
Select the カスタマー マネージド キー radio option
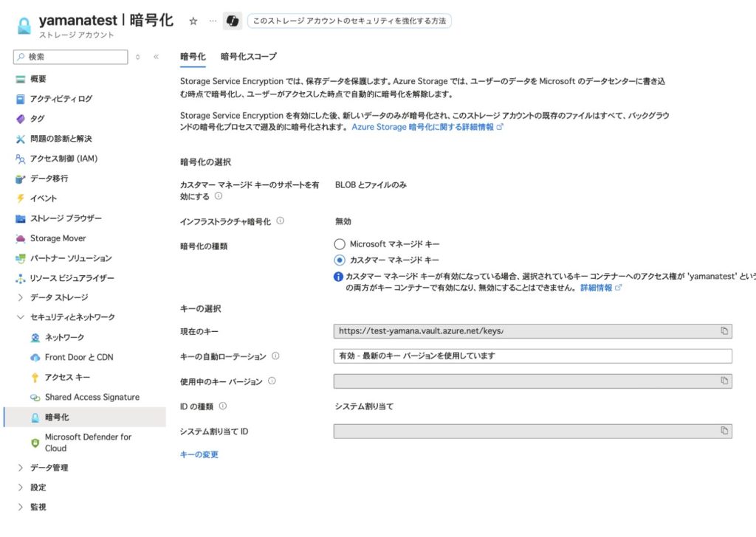[340, 260]
